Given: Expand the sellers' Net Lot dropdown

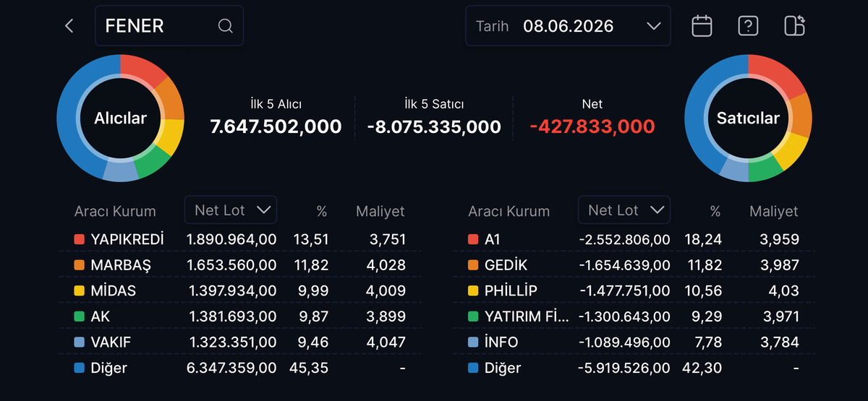Looking at the screenshot, I should 624,210.
